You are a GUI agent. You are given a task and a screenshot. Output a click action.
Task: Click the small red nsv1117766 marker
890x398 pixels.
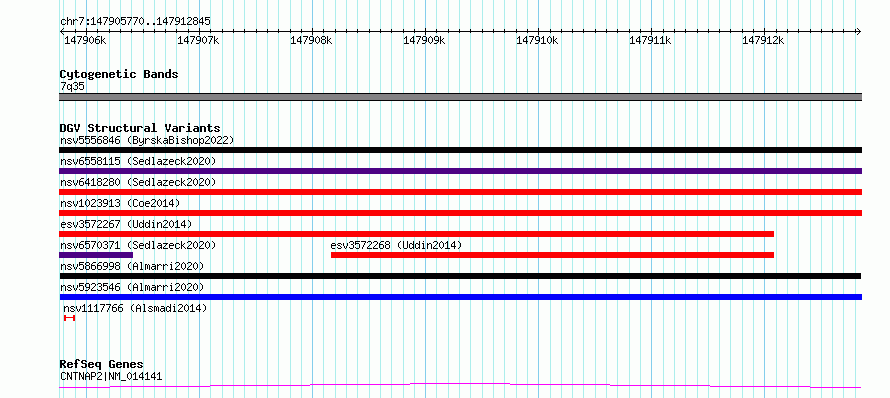point(70,318)
